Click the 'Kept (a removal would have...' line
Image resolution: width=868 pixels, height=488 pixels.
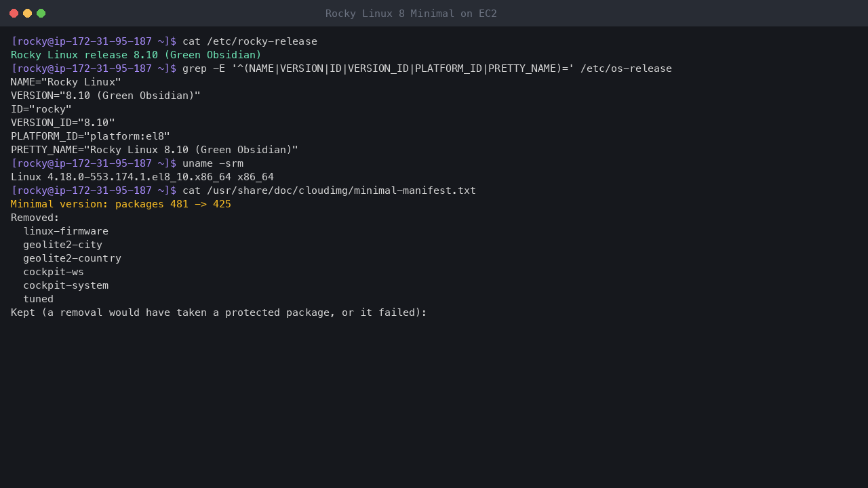[219, 312]
